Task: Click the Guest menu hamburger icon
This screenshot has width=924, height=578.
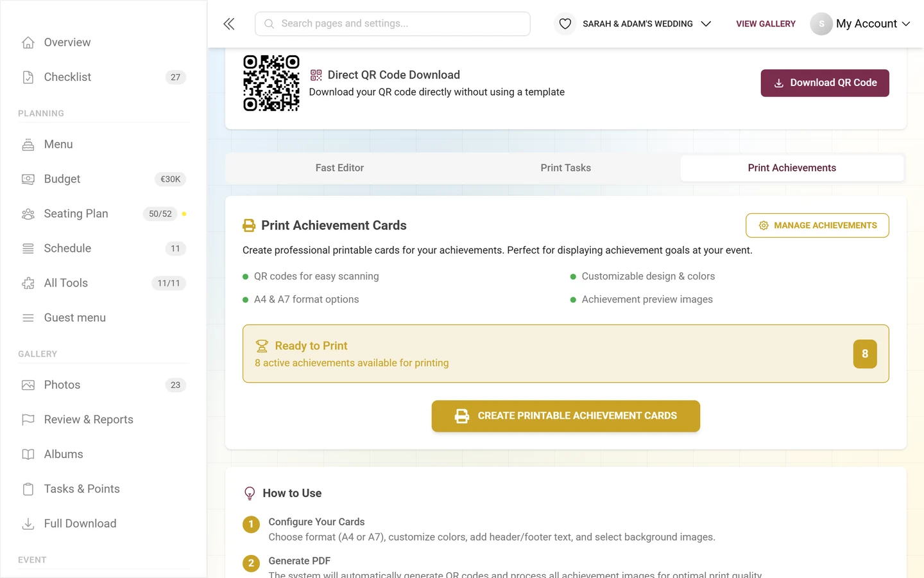Action: [x=28, y=318]
